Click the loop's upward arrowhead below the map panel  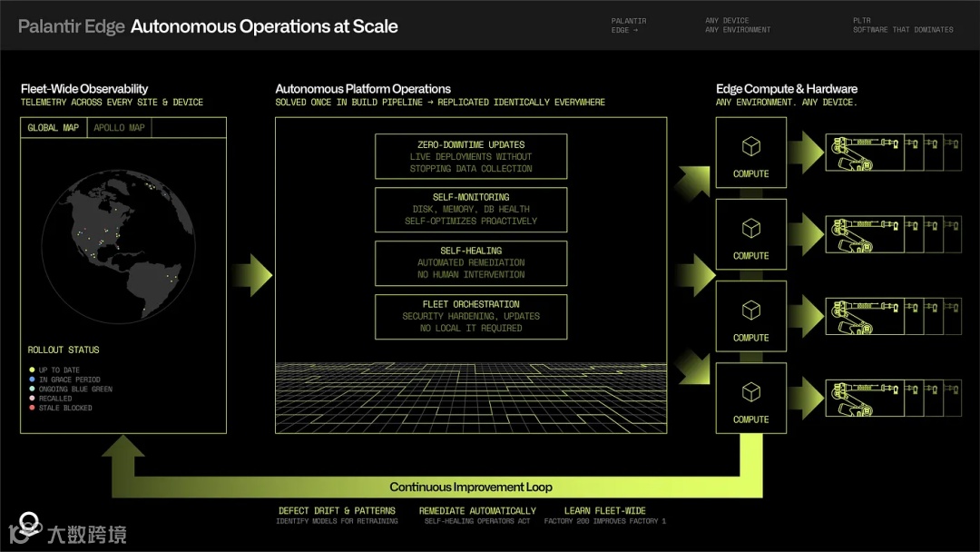click(123, 447)
